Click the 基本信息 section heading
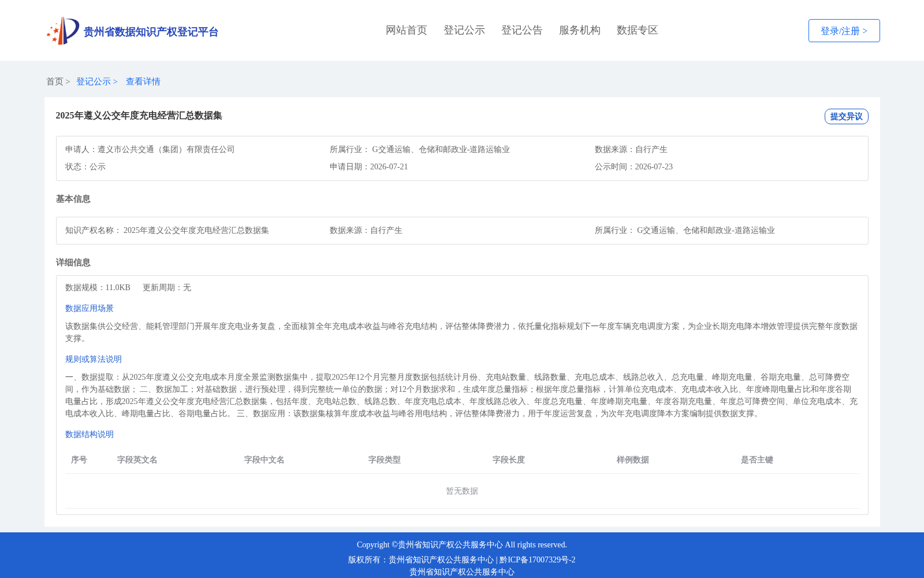 tap(73, 199)
